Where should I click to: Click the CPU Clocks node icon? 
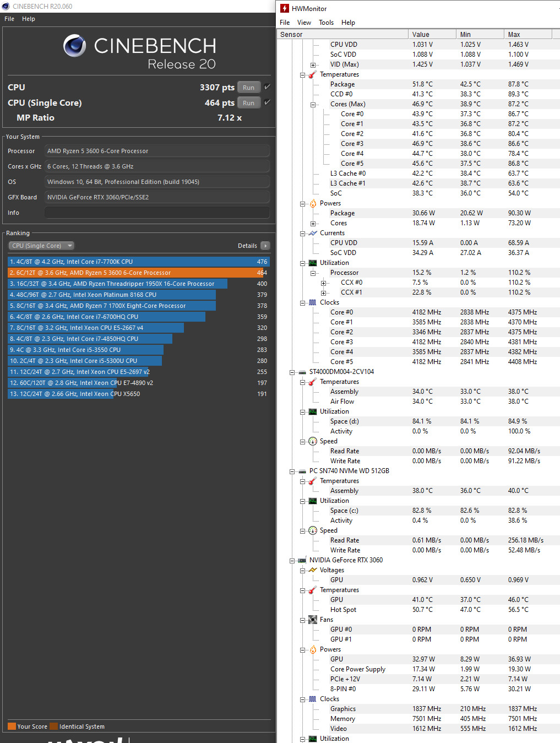click(313, 302)
